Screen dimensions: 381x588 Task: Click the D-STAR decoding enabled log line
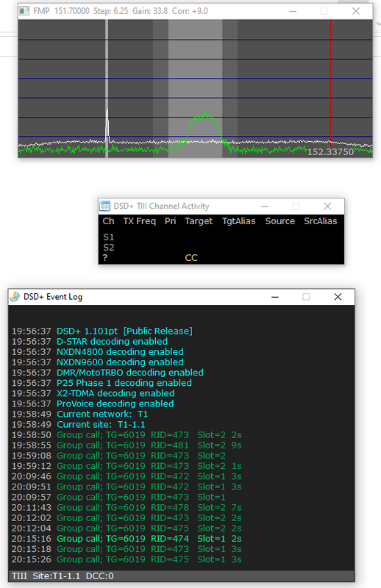click(x=90, y=342)
